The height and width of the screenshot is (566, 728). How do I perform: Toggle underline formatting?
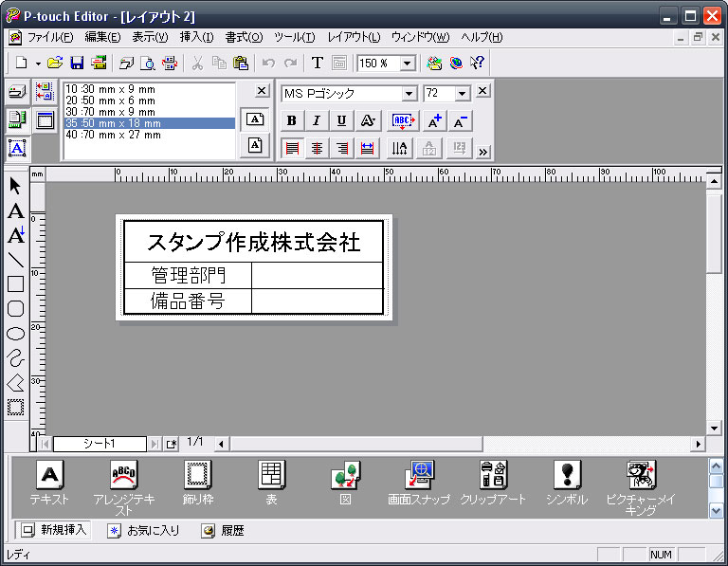tap(341, 120)
